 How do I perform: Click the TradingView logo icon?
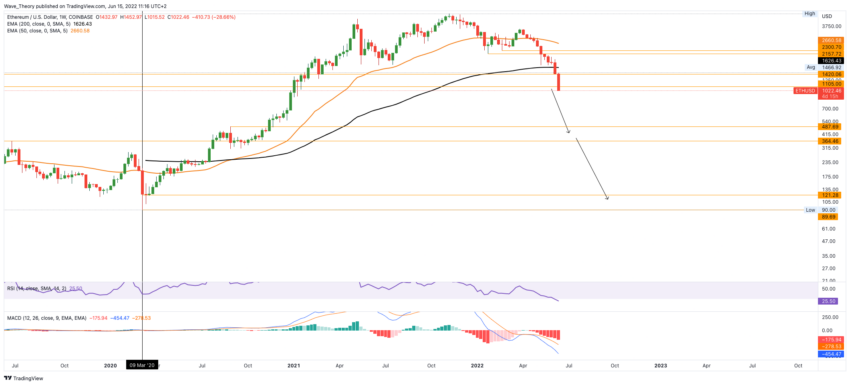click(x=8, y=378)
